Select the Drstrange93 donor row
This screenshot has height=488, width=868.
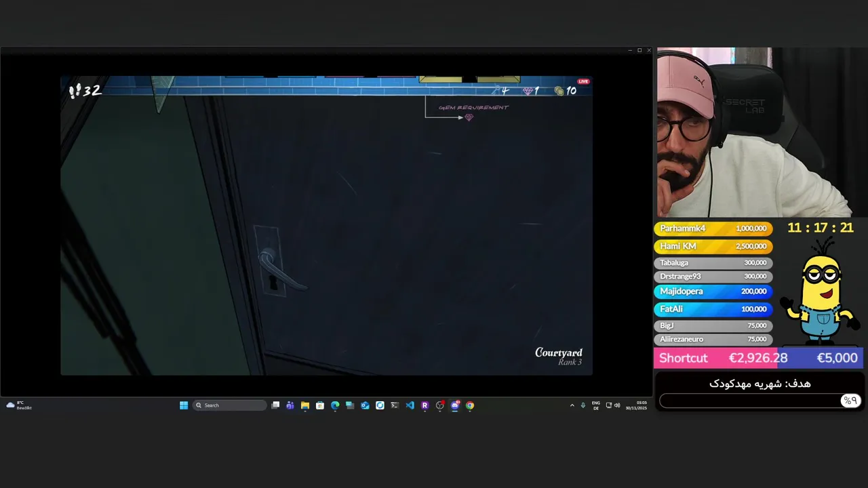[x=713, y=276]
